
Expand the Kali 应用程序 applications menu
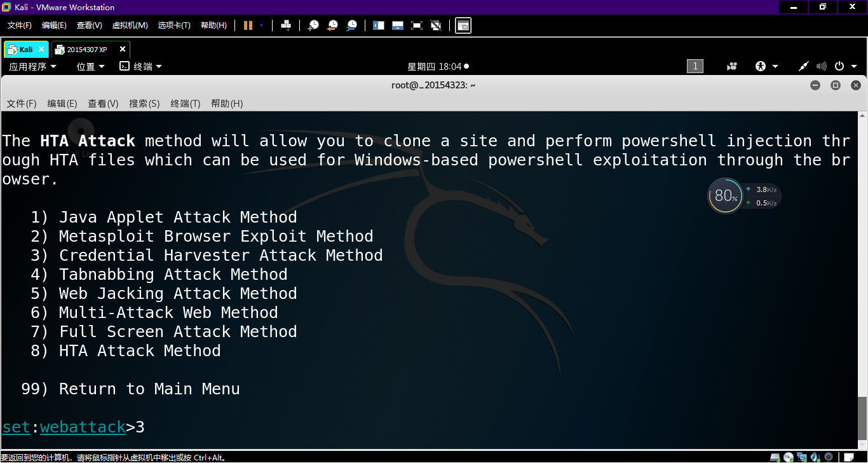[x=32, y=66]
